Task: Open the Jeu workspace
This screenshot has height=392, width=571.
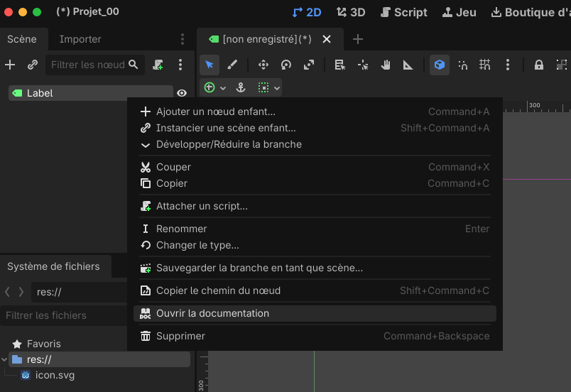Action: pyautogui.click(x=459, y=12)
